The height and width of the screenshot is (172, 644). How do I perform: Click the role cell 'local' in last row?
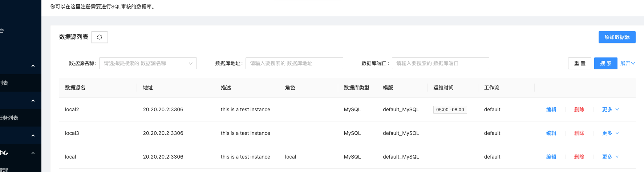click(x=291, y=157)
